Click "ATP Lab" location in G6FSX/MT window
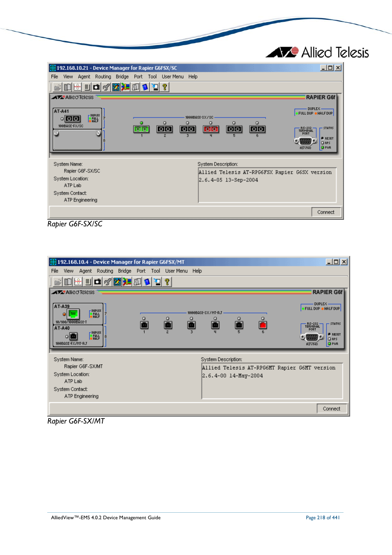This screenshot has width=392, height=555. pyautogui.click(x=73, y=381)
